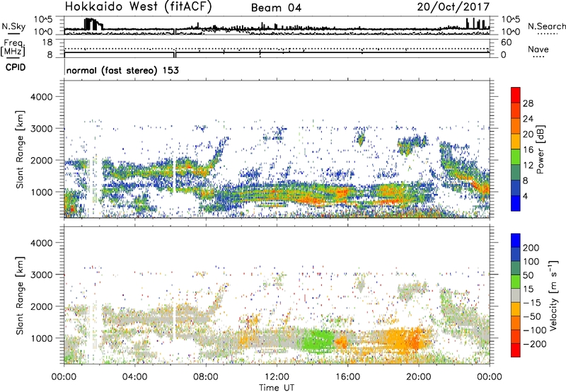
Task: Click the '18' frequency axis tick label
Action: pyautogui.click(x=47, y=42)
